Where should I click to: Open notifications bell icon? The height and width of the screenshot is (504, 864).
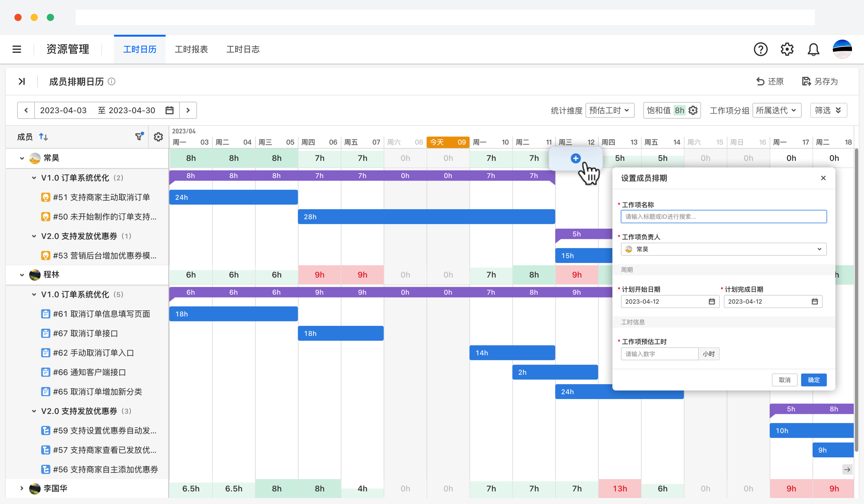pyautogui.click(x=813, y=49)
